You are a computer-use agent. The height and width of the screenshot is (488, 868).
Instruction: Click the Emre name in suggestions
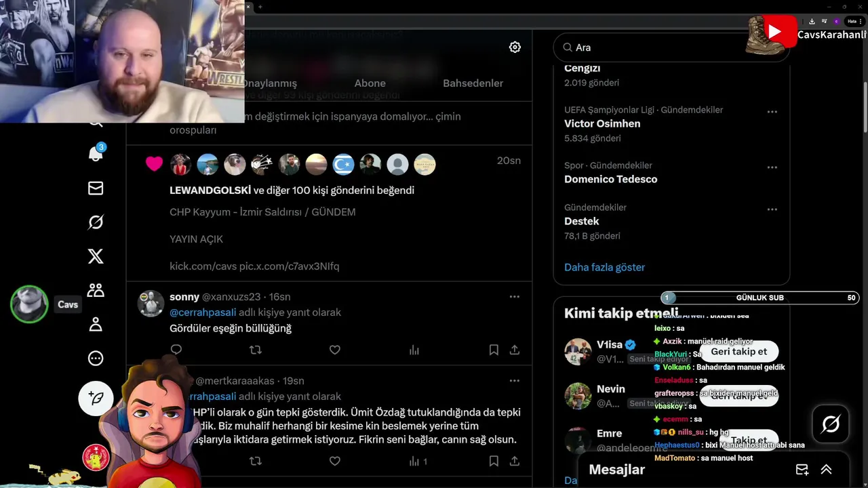610,433
